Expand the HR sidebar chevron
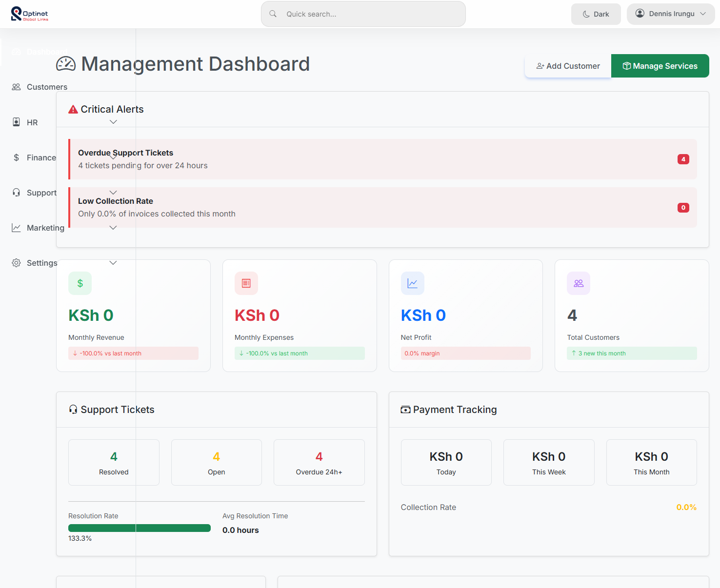This screenshot has height=588, width=720. pyautogui.click(x=113, y=122)
